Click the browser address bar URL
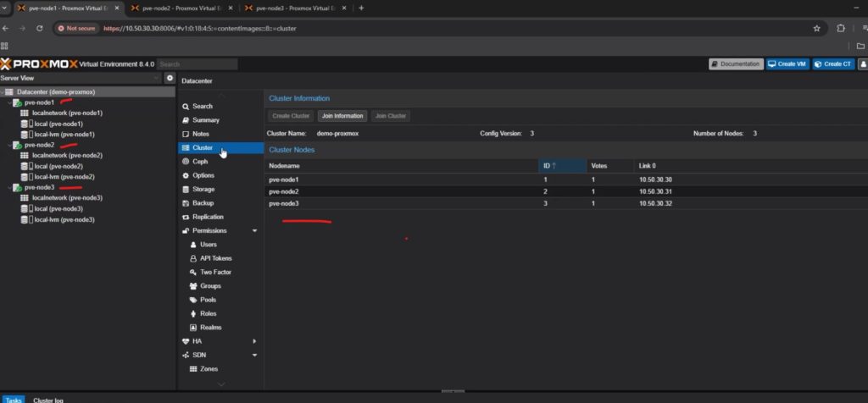The height and width of the screenshot is (403, 868). pos(200,28)
